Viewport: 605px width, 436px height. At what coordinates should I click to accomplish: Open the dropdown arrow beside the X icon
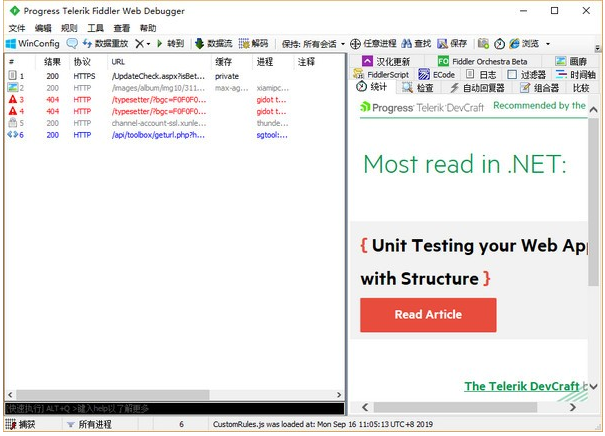click(148, 44)
